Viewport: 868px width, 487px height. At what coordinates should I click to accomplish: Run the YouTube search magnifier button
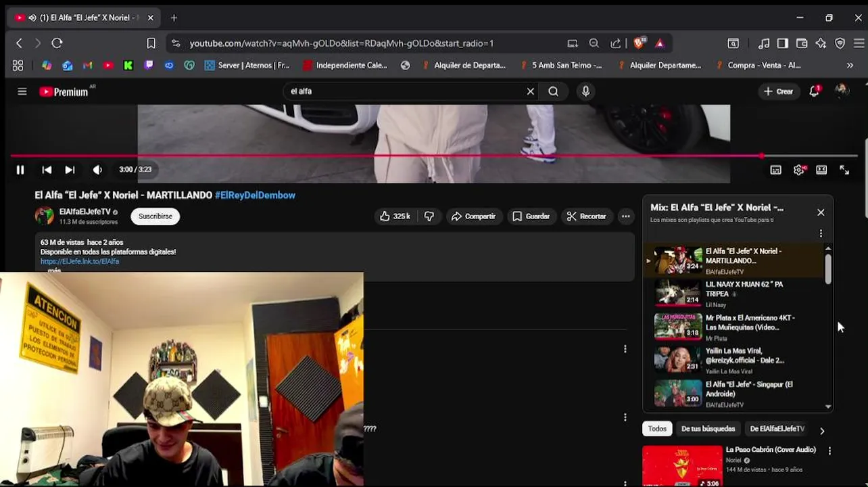click(x=554, y=91)
